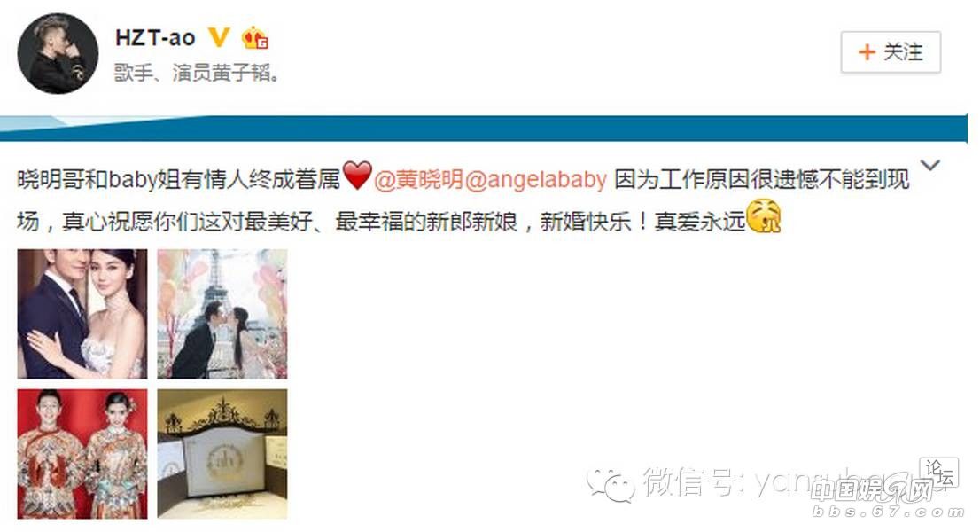Open the Eiffel Tower kiss photo
The width and height of the screenshot is (980, 532).
coord(222,314)
